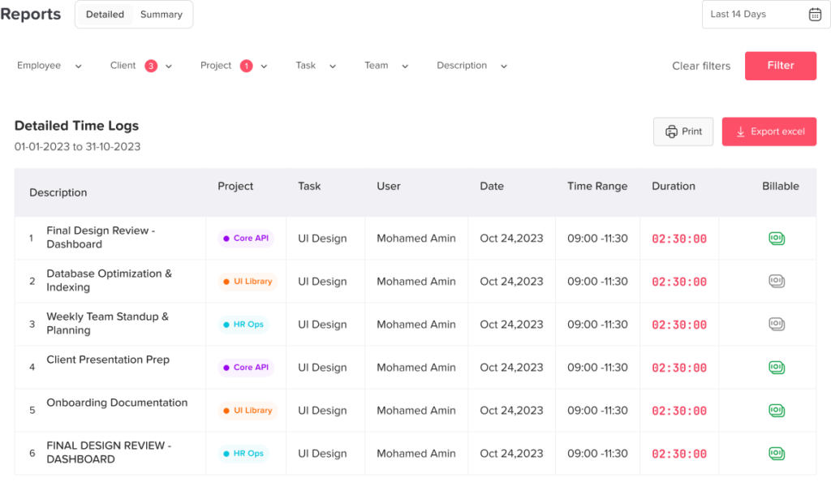The width and height of the screenshot is (831, 504).
Task: Click the Time Range column header
Action: [x=597, y=186]
